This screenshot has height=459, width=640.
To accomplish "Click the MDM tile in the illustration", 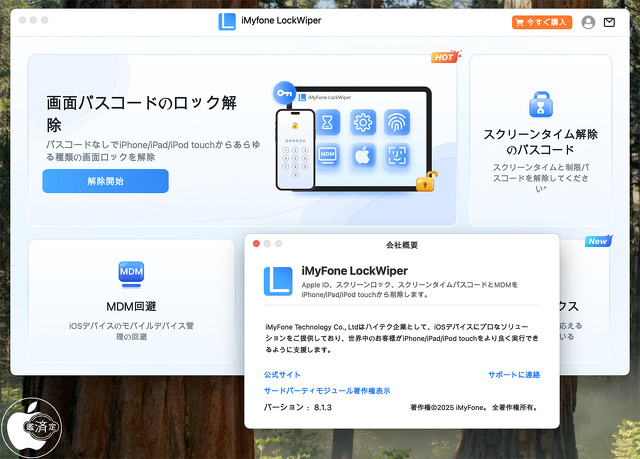I will click(327, 156).
